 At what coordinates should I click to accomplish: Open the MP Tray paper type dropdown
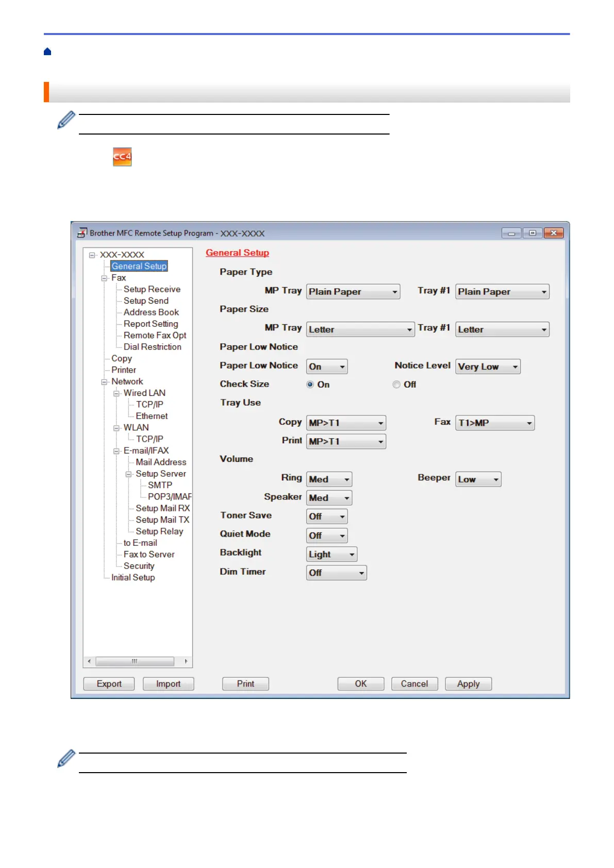coord(353,292)
